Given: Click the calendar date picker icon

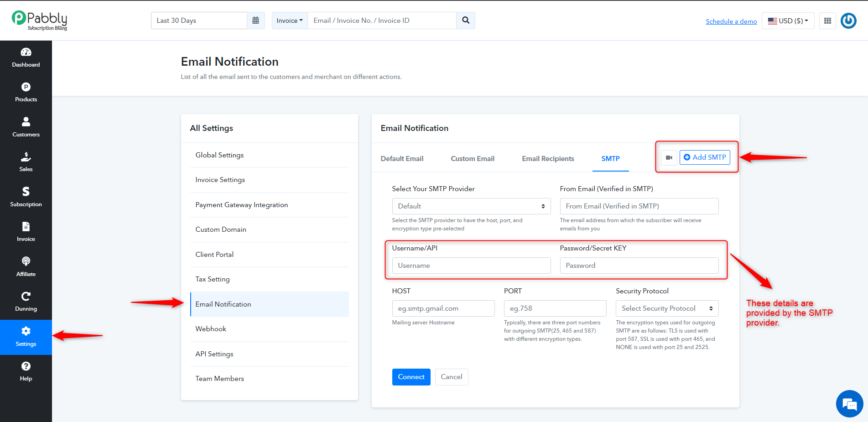Looking at the screenshot, I should (x=256, y=21).
